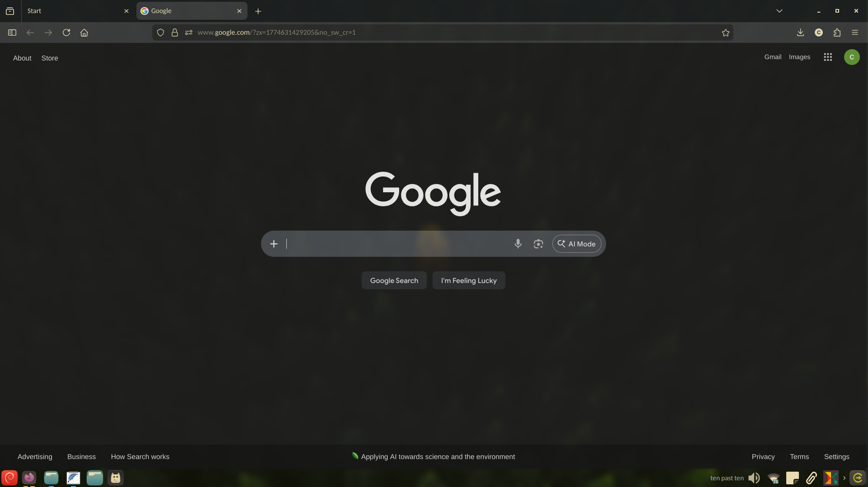
Task: Bookmark this page with the star icon
Action: 726,33
